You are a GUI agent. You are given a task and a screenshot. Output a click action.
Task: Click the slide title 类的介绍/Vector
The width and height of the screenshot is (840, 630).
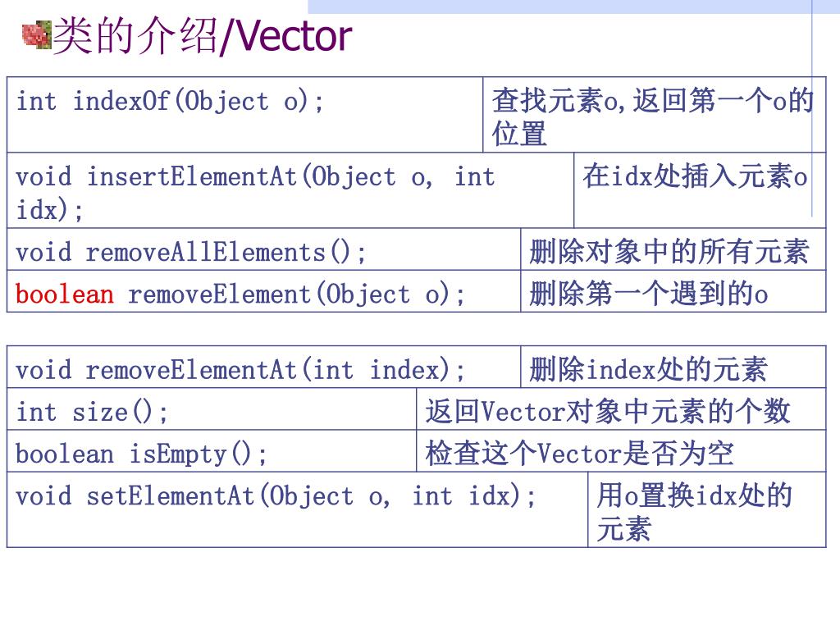click(x=203, y=36)
